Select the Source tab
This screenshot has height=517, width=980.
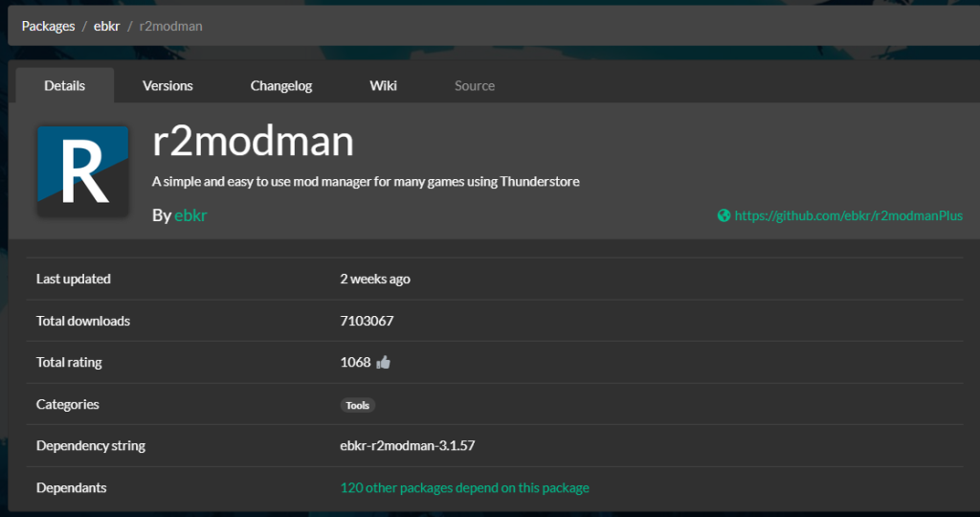[x=475, y=85]
